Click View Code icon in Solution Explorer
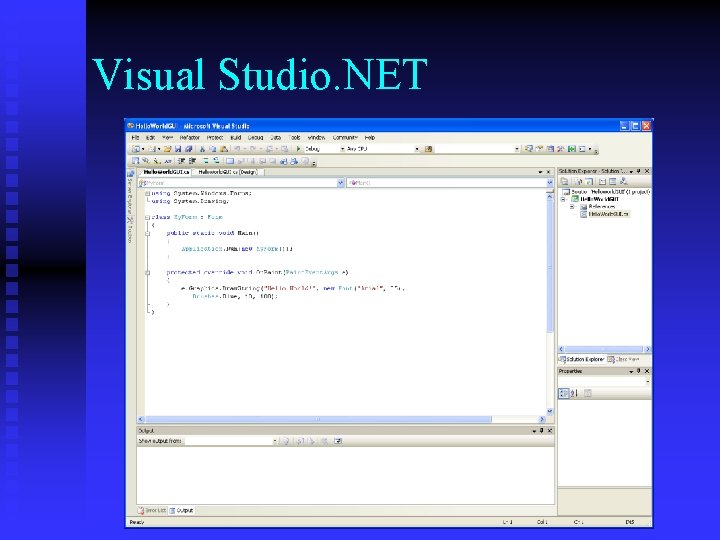This screenshot has width=720, height=540. [x=602, y=182]
